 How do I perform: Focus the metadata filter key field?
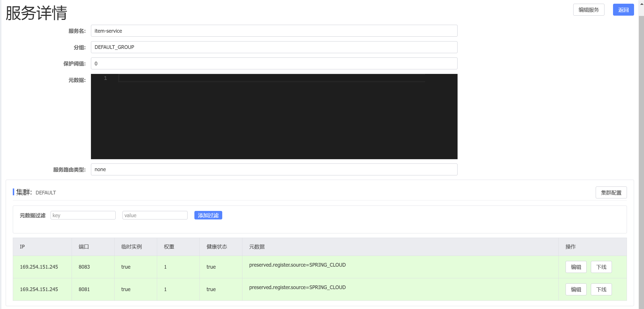tap(83, 215)
